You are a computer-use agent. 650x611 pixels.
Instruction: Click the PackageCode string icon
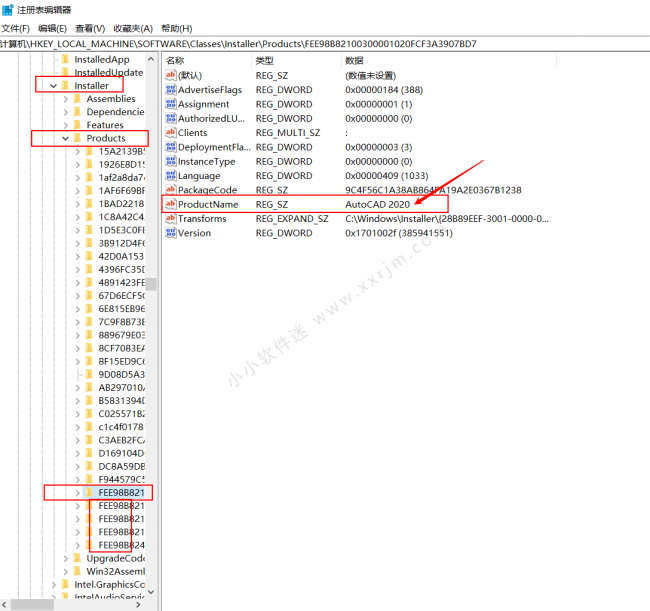pos(170,190)
